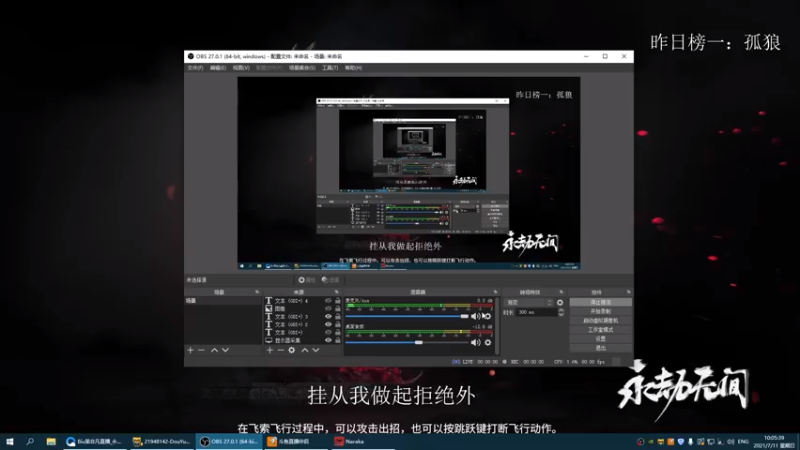The width and height of the screenshot is (800, 450).
Task: Remove selected source with minus icon
Action: pyautogui.click(x=281, y=350)
